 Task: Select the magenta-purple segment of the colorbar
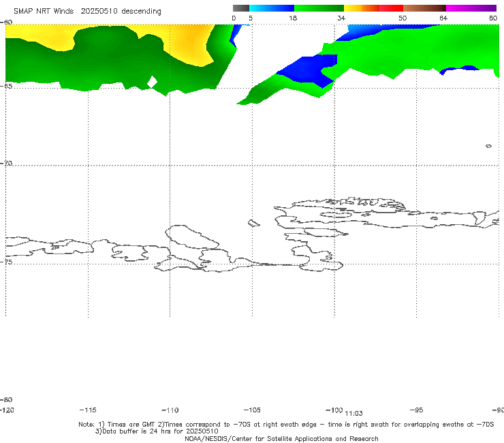click(471, 8)
